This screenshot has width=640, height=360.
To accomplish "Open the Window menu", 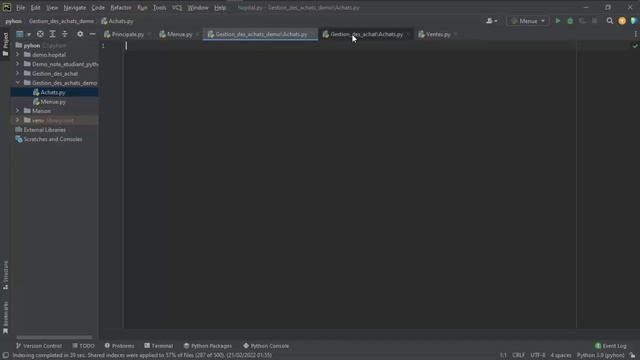I will (x=198, y=8).
